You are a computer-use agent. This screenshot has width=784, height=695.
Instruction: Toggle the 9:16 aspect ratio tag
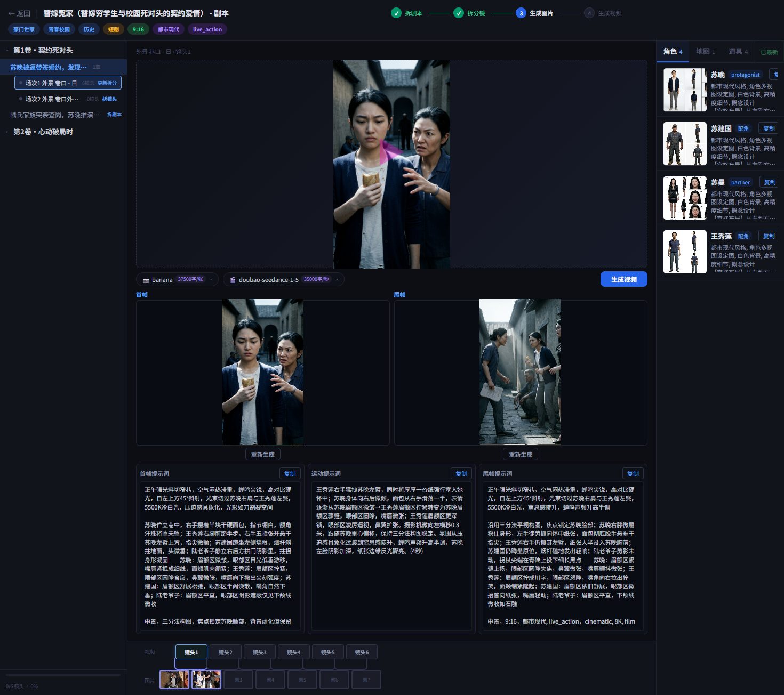[138, 29]
